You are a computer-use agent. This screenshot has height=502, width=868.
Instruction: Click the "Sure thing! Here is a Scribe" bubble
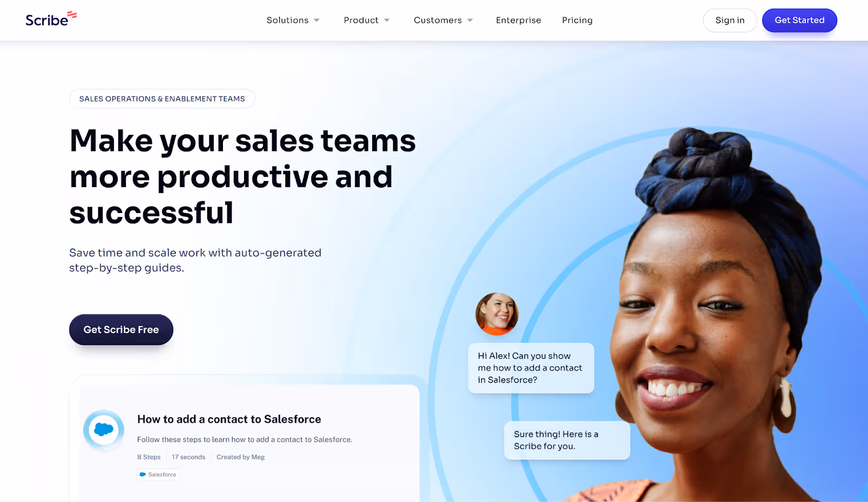[567, 440]
